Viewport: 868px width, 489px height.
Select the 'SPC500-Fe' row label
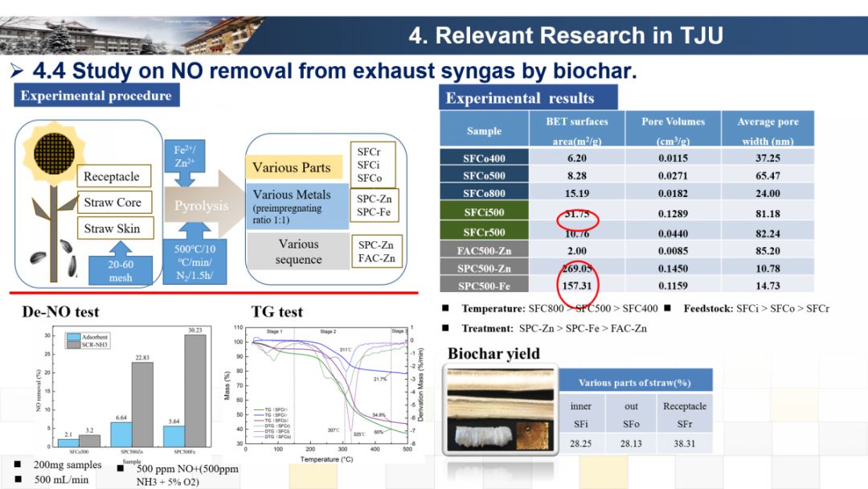pyautogui.click(x=485, y=286)
